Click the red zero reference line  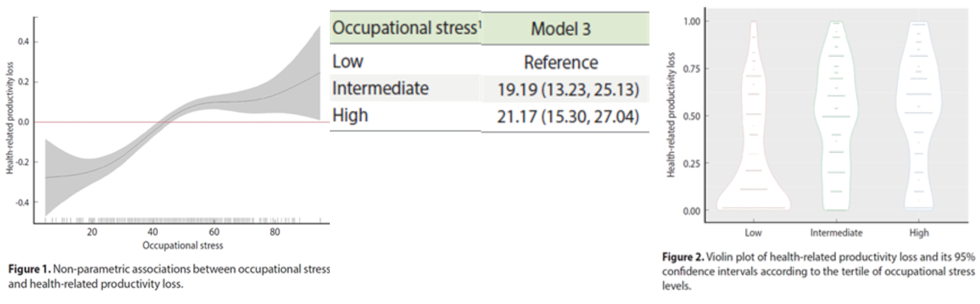pyautogui.click(x=182, y=122)
